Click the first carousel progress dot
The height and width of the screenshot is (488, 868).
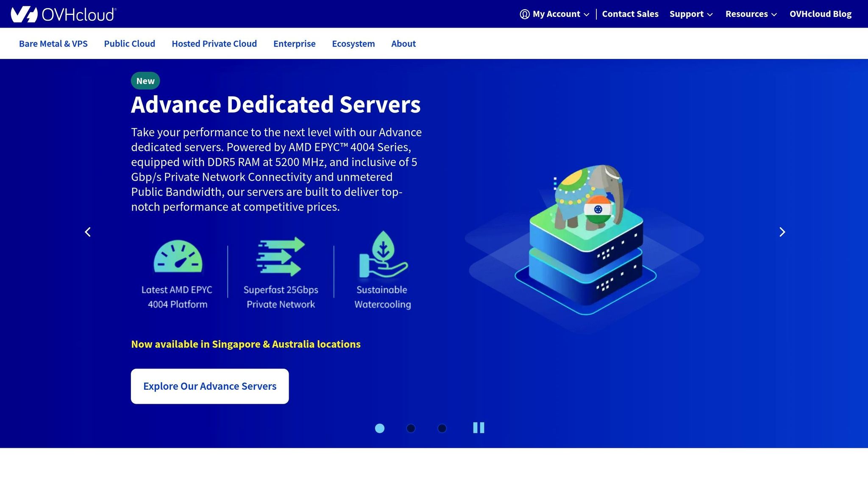coord(380,428)
